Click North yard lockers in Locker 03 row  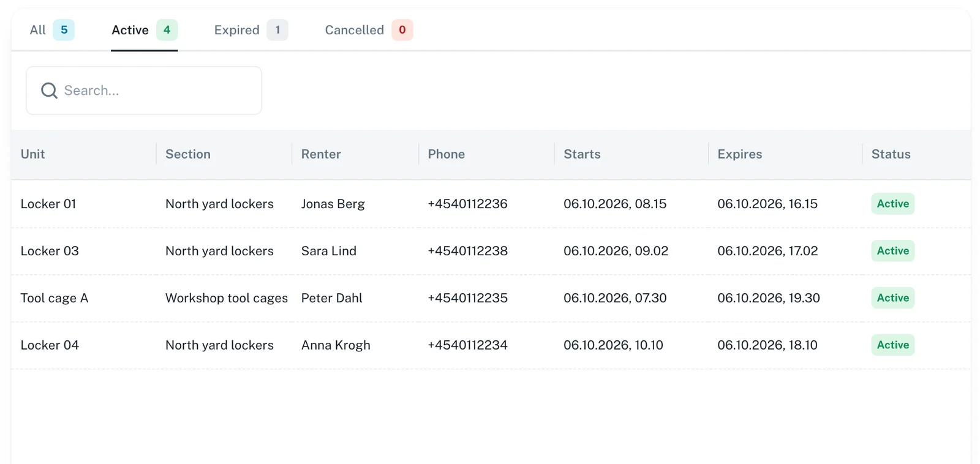pos(219,251)
